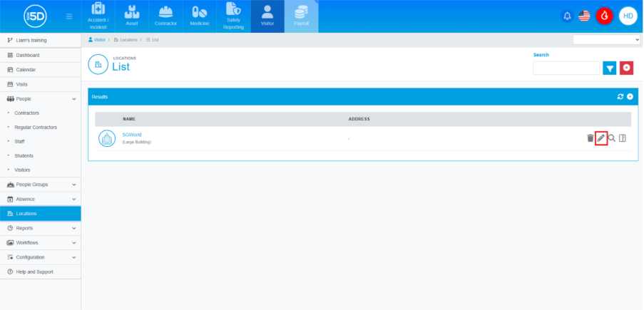Click the pencil edit icon for SGWorld
The image size is (644, 310).
pyautogui.click(x=601, y=138)
